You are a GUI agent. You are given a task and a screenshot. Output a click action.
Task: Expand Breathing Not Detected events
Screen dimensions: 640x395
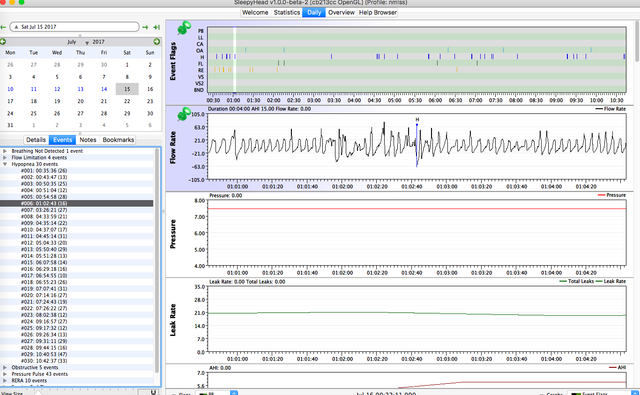(x=5, y=151)
